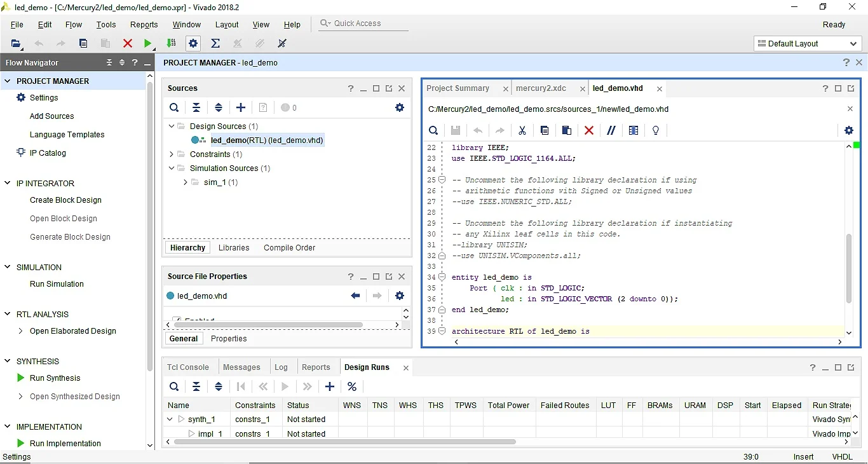The width and height of the screenshot is (868, 464).
Task: Switch to mercury2.xdc tab
Action: [x=541, y=88]
